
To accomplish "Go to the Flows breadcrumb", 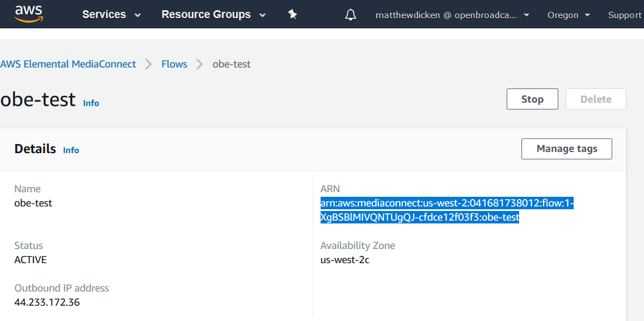I will click(174, 64).
